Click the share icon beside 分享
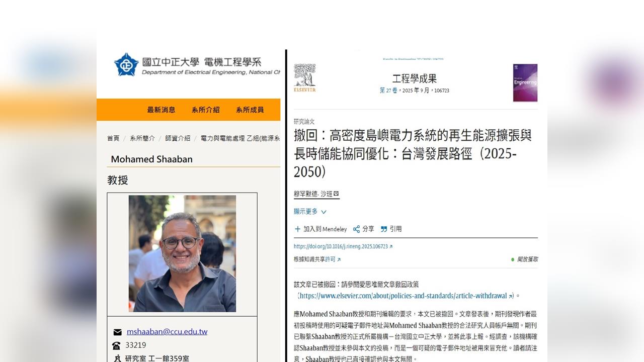This screenshot has height=362, width=644. point(356,229)
